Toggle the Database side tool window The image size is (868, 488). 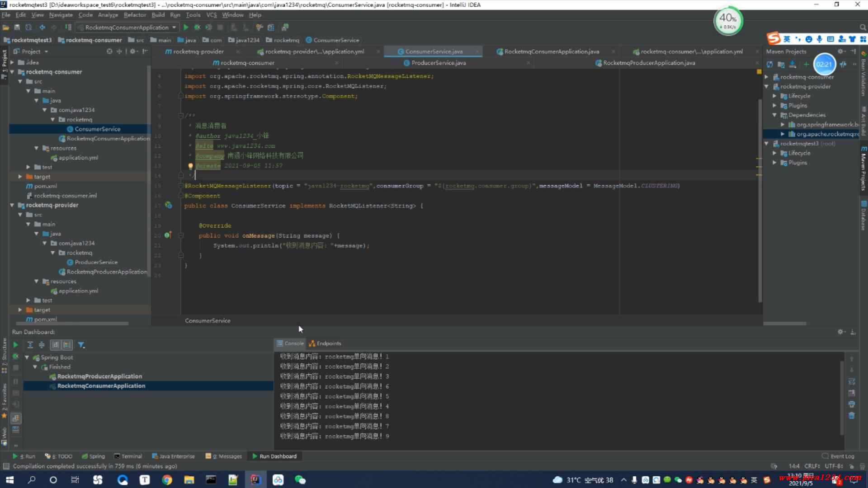click(863, 216)
